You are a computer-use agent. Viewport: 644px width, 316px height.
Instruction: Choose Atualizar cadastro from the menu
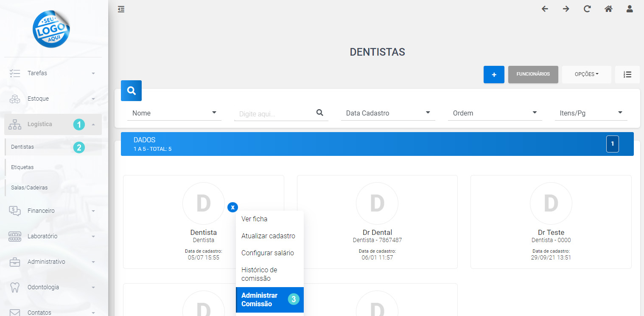(x=270, y=236)
